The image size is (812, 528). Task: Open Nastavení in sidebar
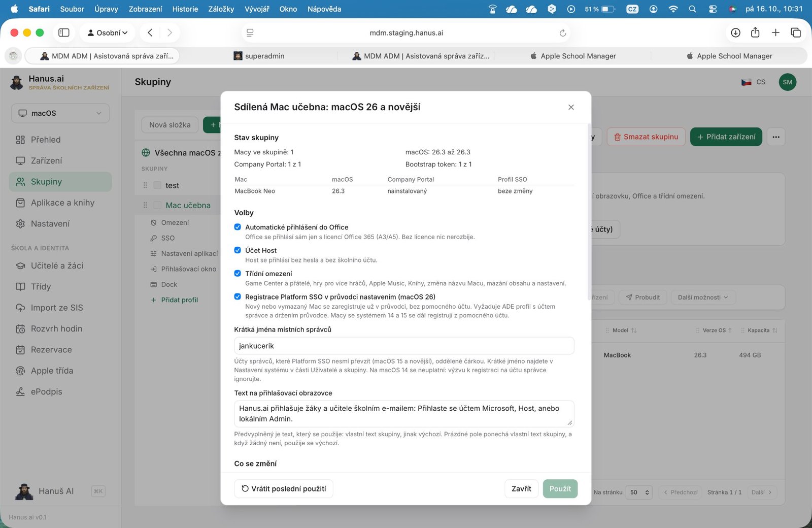[x=60, y=223]
